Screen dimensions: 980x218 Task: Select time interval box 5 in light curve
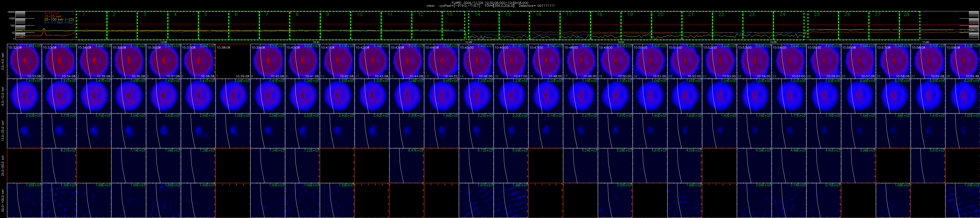click(x=213, y=25)
